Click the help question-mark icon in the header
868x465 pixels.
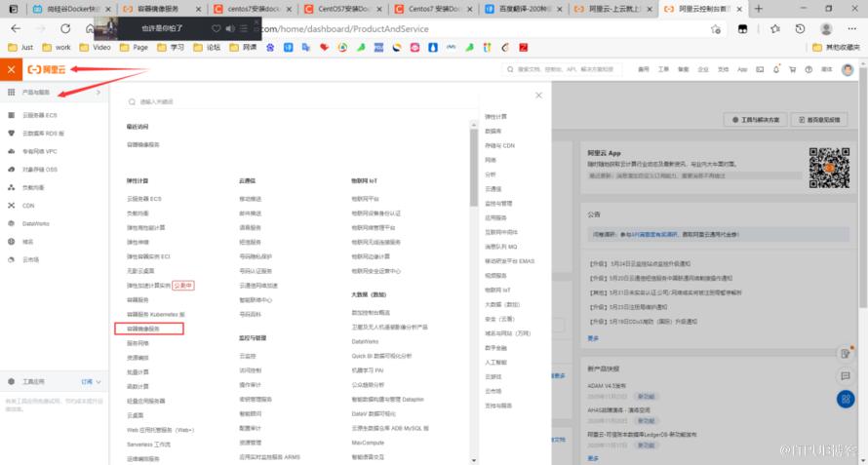tap(809, 70)
